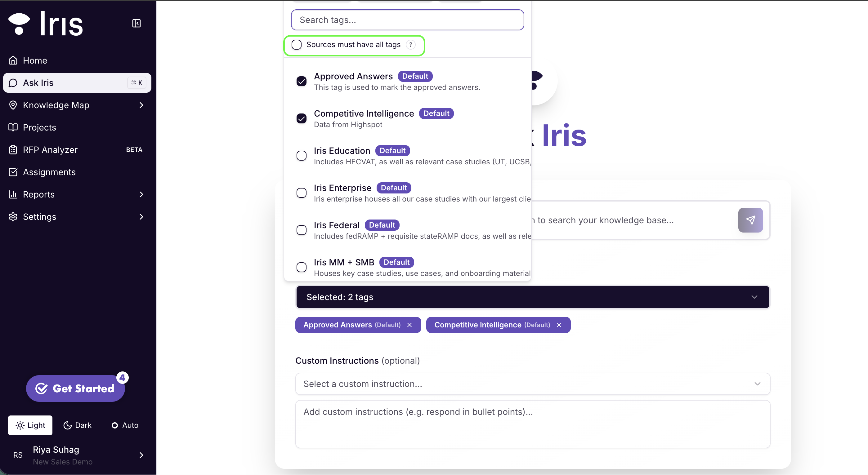Image resolution: width=868 pixels, height=475 pixels.
Task: Open Projects from sidebar
Action: (x=77, y=127)
